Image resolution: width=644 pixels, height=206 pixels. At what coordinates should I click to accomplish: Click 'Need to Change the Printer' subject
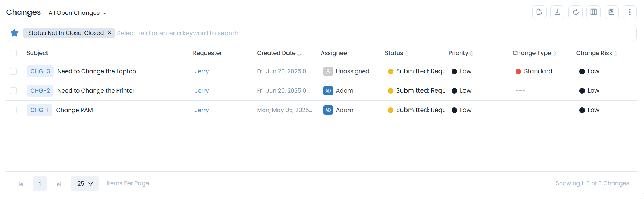point(96,91)
